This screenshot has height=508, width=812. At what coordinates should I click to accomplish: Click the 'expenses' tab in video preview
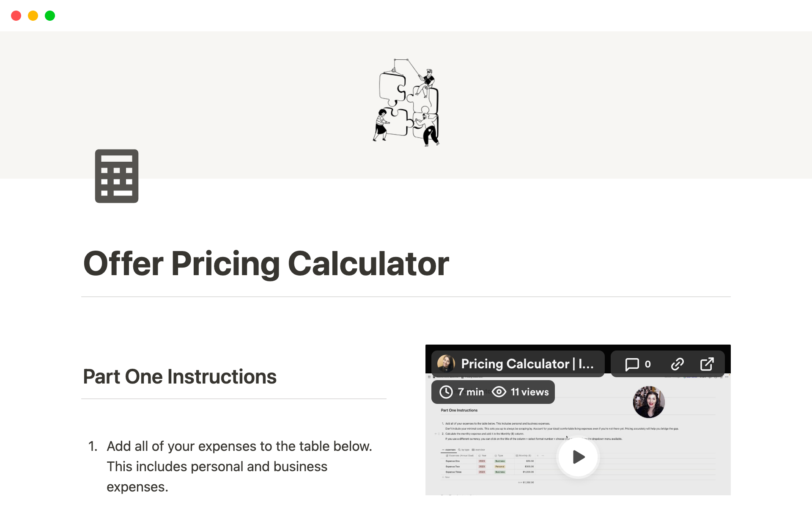[450, 450]
